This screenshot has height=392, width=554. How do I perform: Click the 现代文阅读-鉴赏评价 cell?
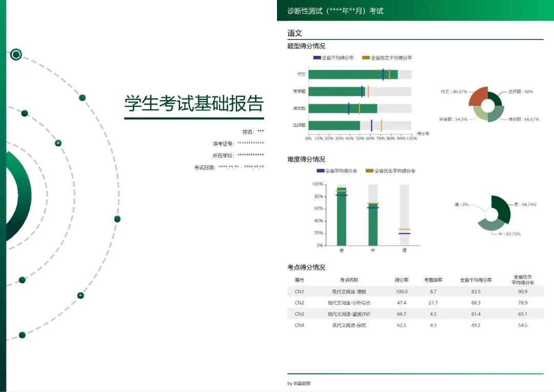349,314
